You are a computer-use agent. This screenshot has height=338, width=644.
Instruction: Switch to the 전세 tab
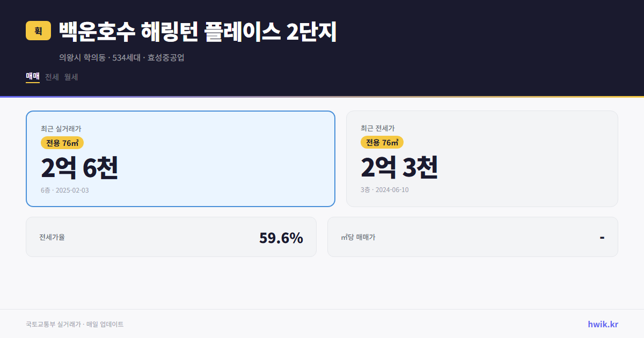click(x=51, y=77)
